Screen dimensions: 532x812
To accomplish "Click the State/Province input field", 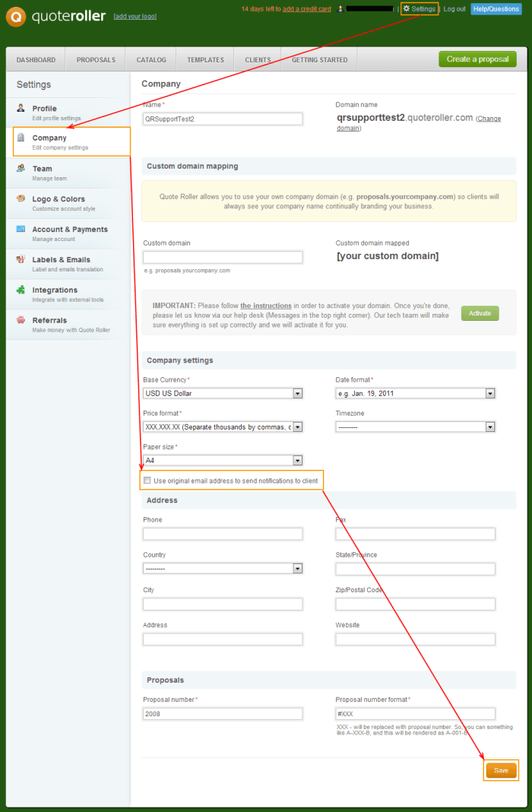I will click(x=416, y=569).
